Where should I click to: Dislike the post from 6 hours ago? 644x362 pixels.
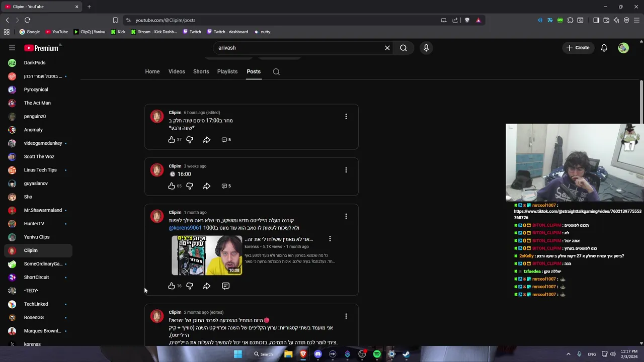[x=190, y=140]
